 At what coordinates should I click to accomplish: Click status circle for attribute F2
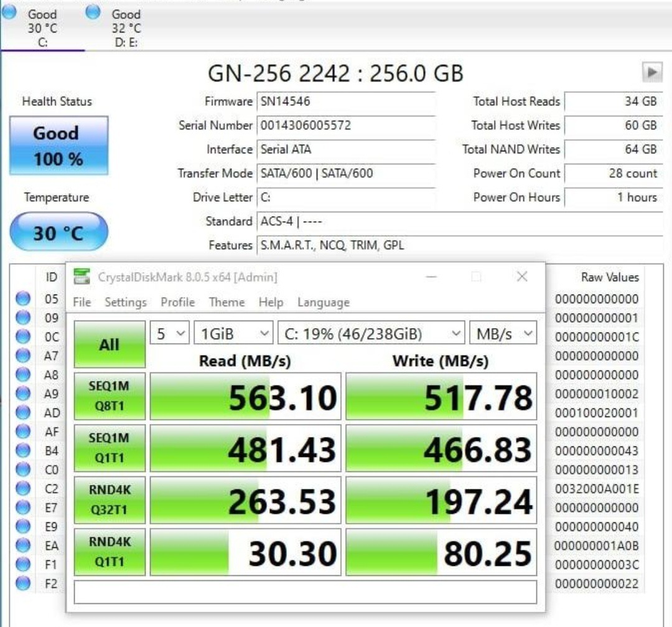[x=23, y=583]
